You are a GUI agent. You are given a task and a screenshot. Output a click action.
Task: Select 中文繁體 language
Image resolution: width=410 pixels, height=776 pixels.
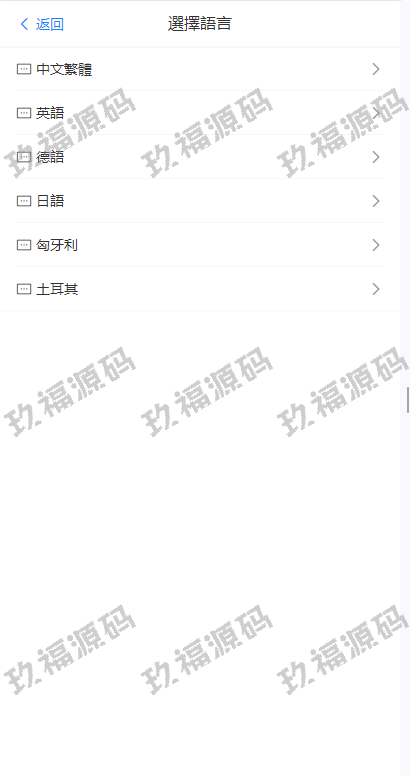(x=200, y=69)
